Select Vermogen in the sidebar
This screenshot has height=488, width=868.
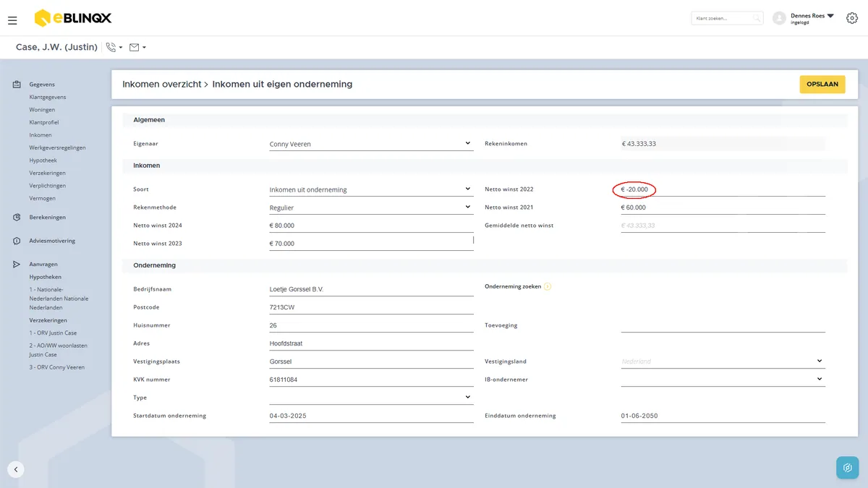[x=42, y=198]
